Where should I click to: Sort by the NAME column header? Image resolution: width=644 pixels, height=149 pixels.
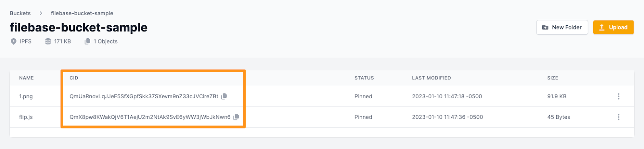[27, 78]
